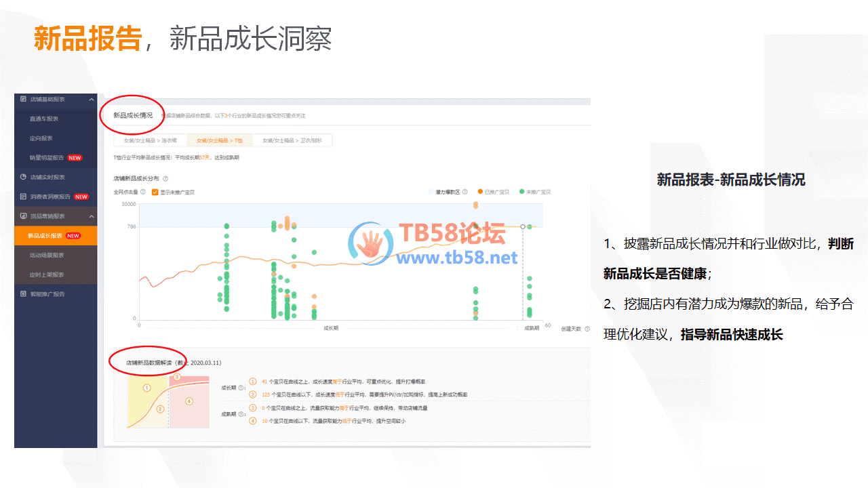Click the 新品成长情况 section heading
Image resolution: width=868 pixels, height=488 pixels.
pyautogui.click(x=133, y=115)
